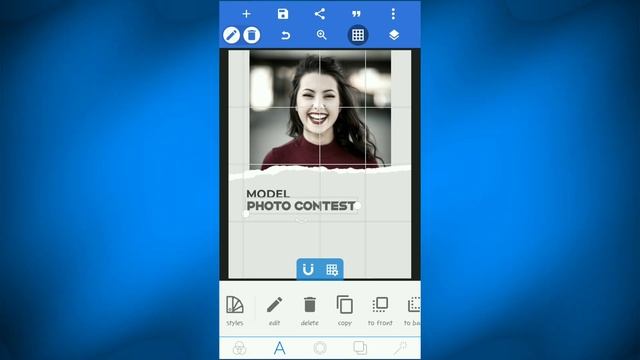Copy the selected text element
The image size is (640, 360).
(x=344, y=311)
